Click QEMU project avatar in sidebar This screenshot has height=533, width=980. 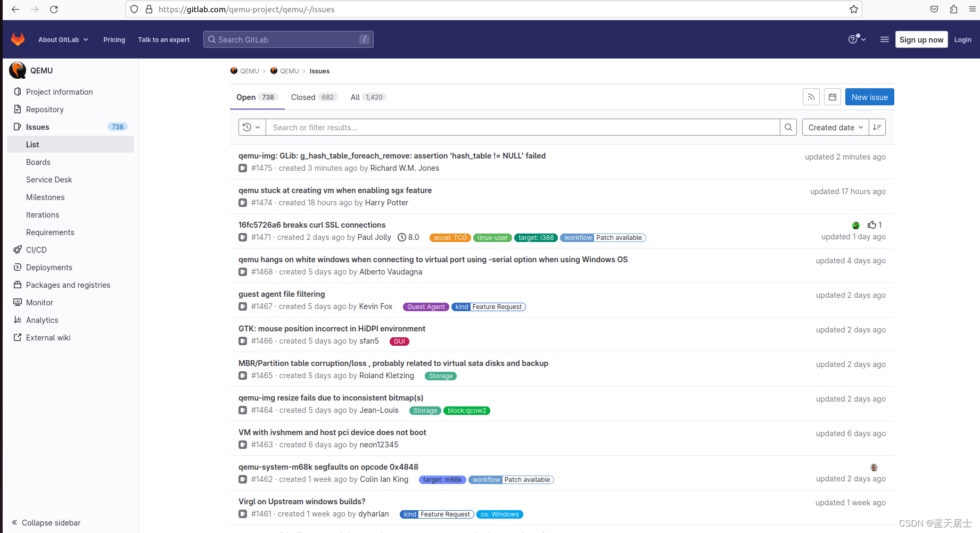(18, 70)
